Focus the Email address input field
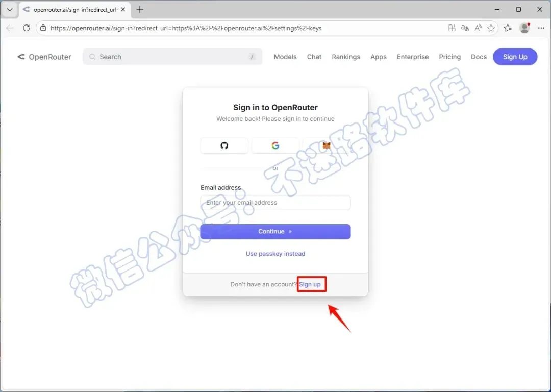The width and height of the screenshot is (551, 392). (275, 203)
